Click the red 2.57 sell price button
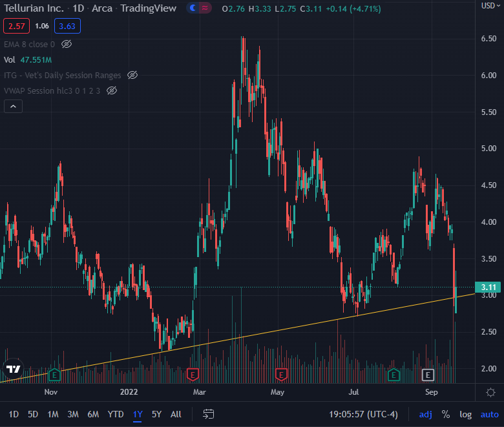The width and height of the screenshot is (504, 427). tap(16, 26)
